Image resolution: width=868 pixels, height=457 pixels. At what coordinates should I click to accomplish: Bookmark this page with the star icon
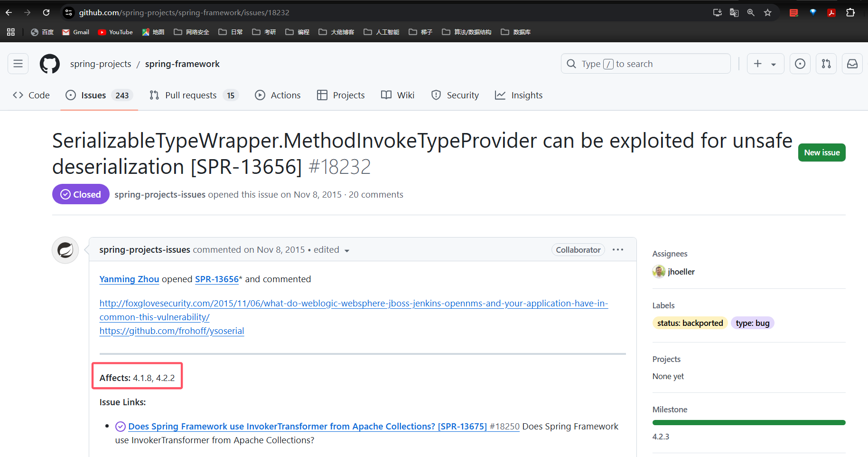coord(767,12)
